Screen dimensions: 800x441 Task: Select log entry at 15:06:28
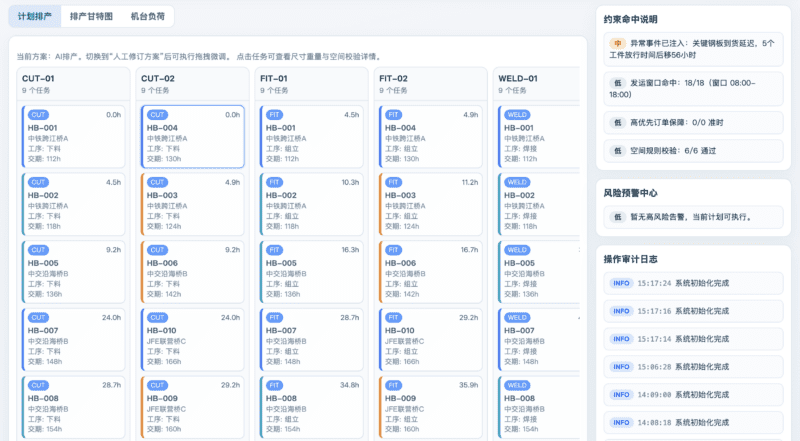pyautogui.click(x=693, y=366)
